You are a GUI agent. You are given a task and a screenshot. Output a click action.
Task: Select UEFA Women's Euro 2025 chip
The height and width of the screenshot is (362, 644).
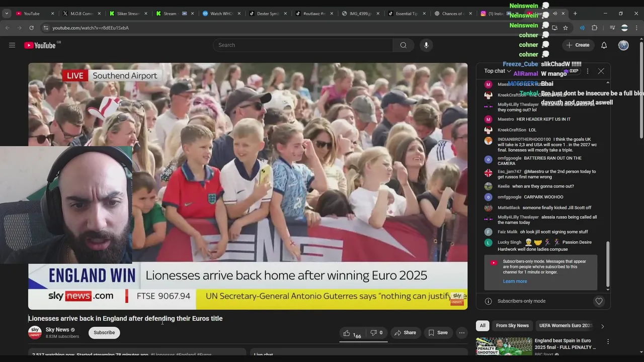(x=566, y=326)
